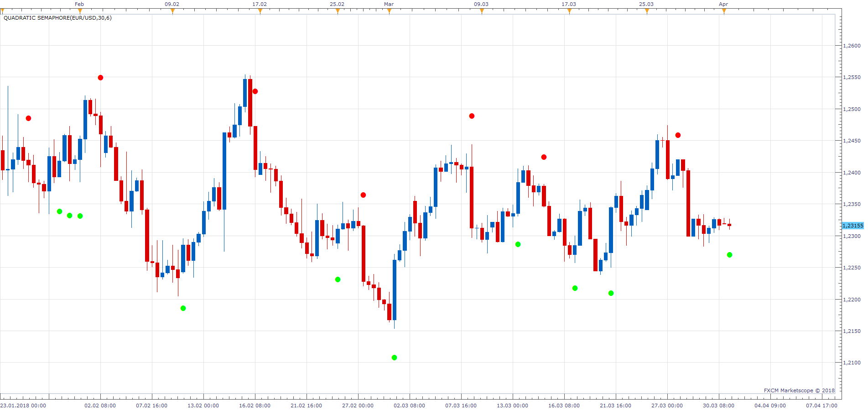
Task: Click the 13.03 00:00 time axis label
Action: click(x=513, y=406)
